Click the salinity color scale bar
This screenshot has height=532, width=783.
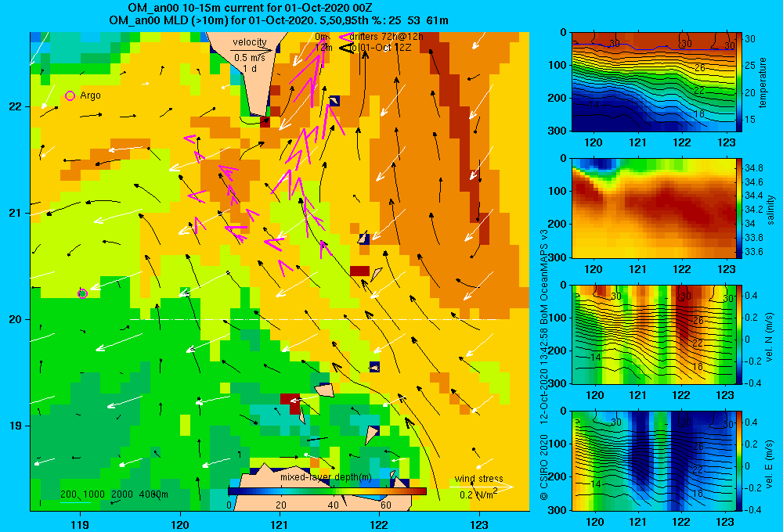pos(739,208)
